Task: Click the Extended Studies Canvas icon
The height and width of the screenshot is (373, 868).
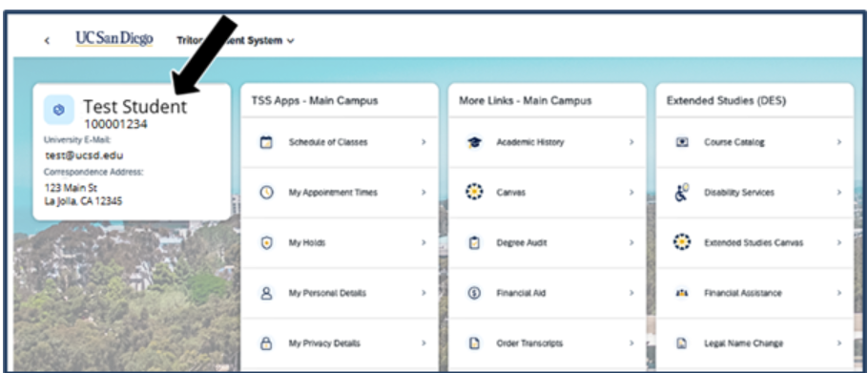Action: (681, 242)
